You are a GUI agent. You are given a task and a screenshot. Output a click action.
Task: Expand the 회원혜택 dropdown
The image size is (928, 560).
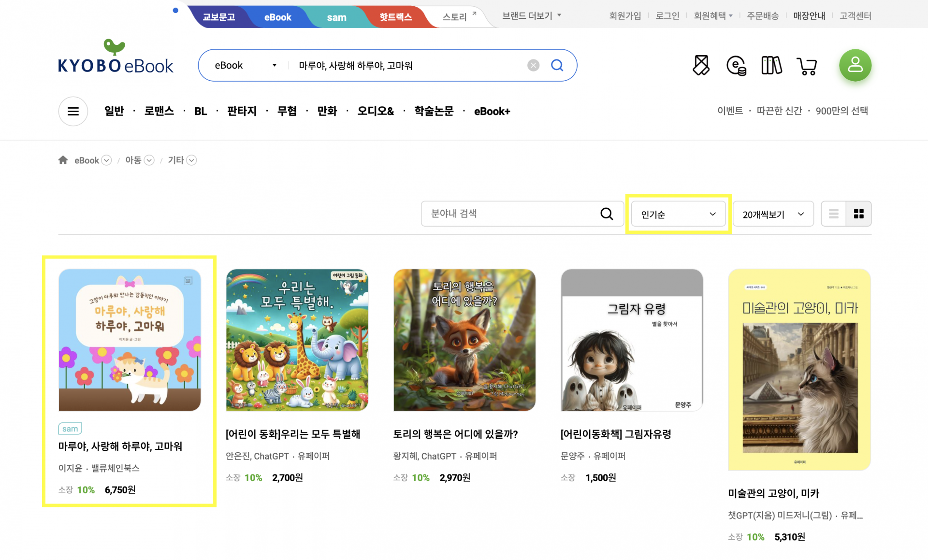(713, 15)
